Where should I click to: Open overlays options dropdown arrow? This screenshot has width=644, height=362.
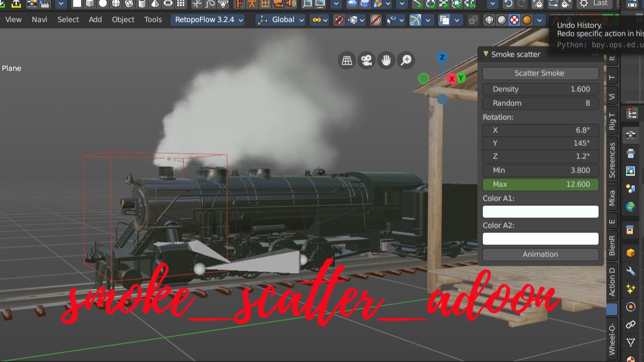pos(457,20)
